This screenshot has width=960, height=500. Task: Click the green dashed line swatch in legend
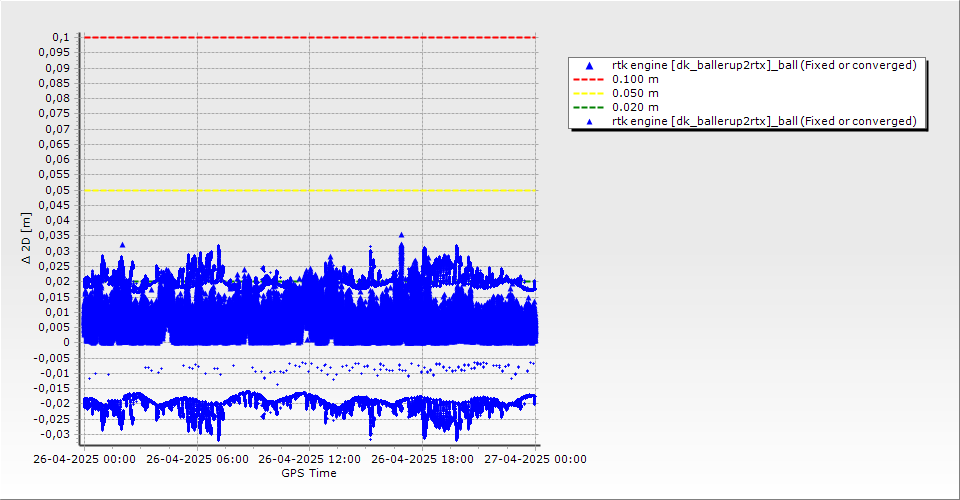point(588,107)
